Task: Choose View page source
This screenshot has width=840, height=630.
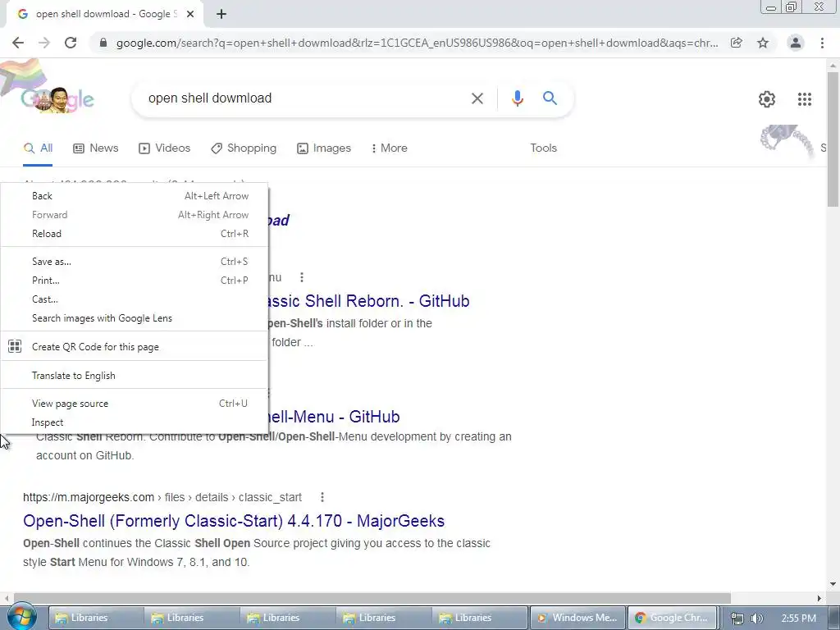Action: tap(134, 404)
